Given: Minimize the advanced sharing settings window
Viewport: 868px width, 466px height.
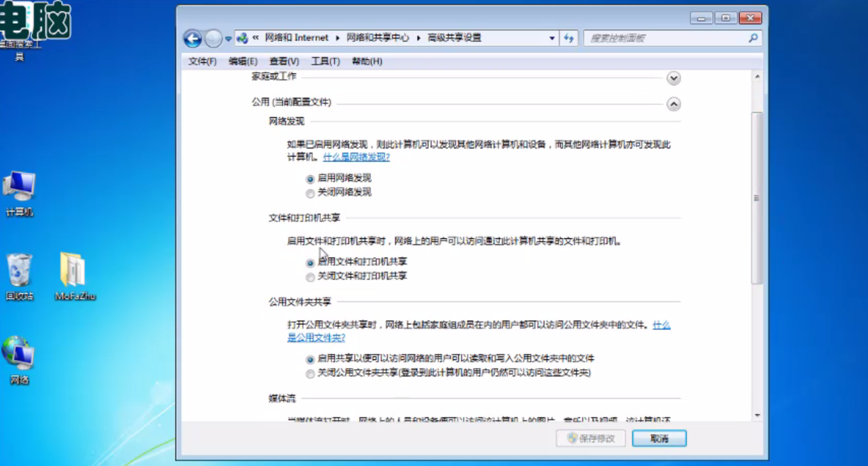Looking at the screenshot, I should pyautogui.click(x=701, y=18).
